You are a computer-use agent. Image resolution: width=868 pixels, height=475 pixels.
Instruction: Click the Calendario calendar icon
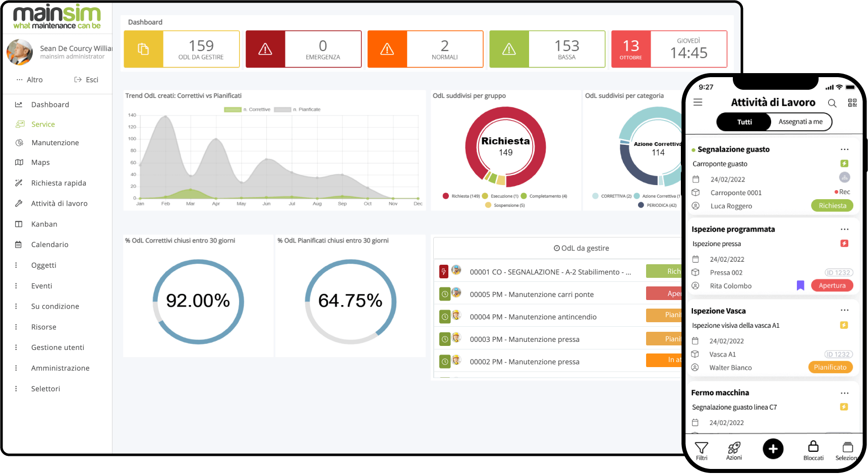pos(19,245)
